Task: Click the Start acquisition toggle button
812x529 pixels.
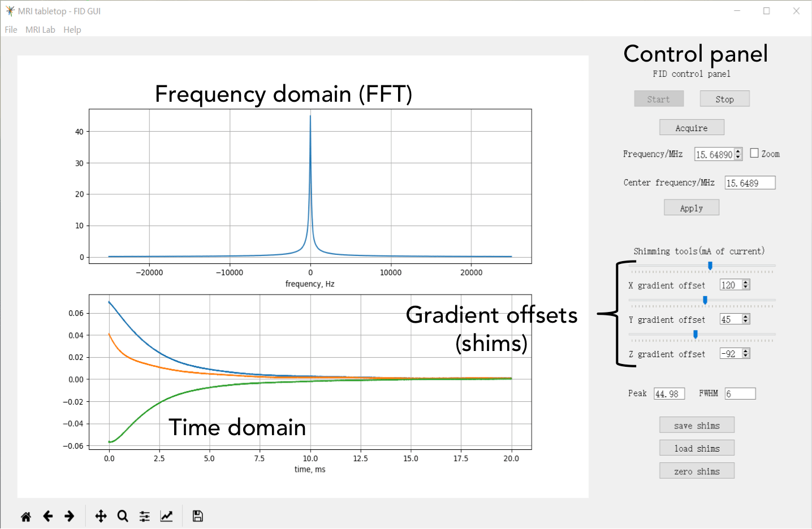Action: [x=658, y=98]
